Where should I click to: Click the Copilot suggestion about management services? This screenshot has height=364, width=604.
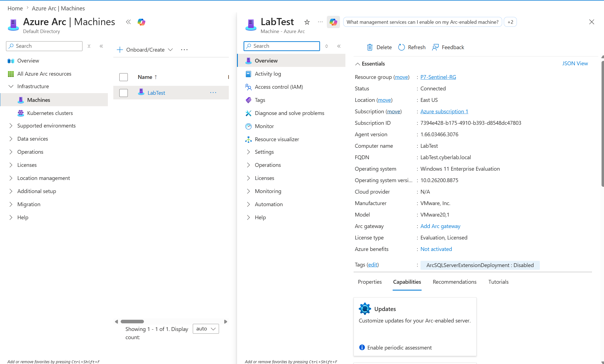pos(422,22)
